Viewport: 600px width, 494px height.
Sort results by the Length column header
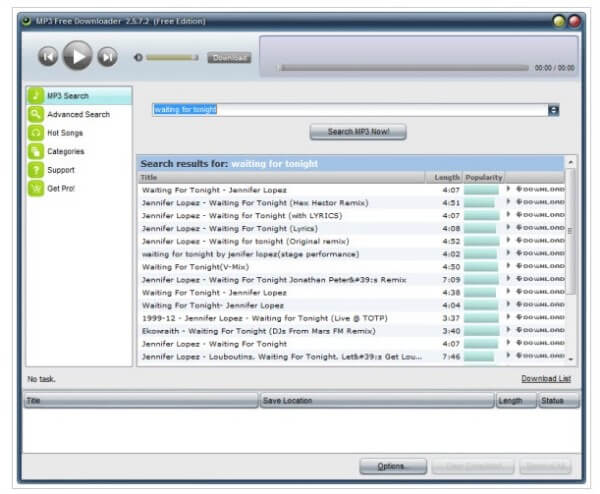point(444,178)
